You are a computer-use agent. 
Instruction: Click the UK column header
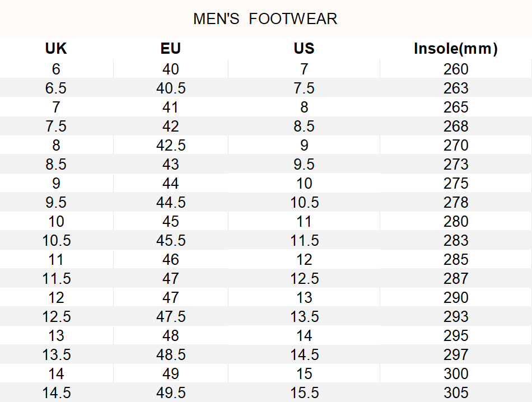tap(56, 49)
